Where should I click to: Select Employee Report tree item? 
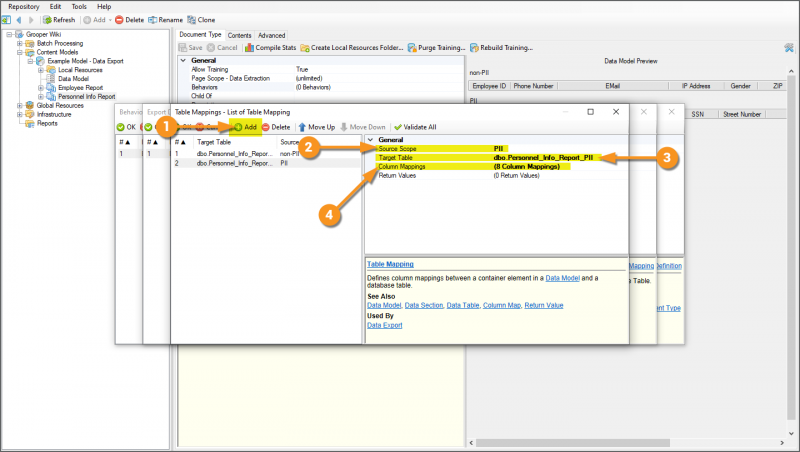point(81,88)
